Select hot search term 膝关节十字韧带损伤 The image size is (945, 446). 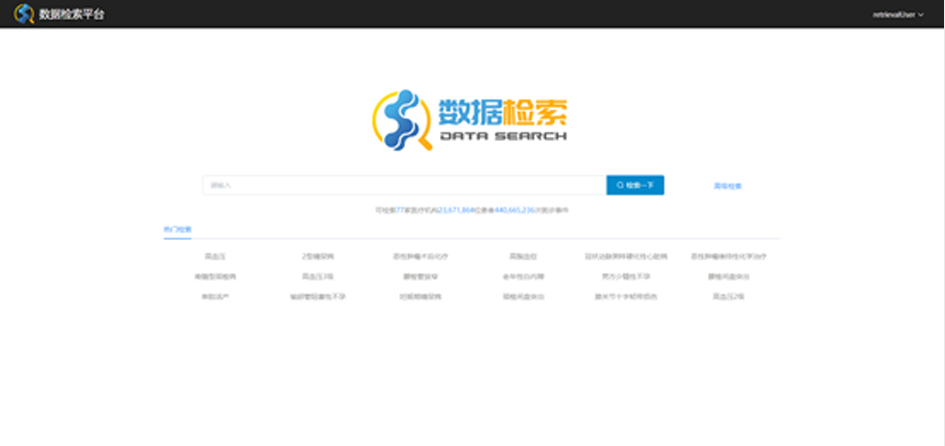[x=626, y=297]
